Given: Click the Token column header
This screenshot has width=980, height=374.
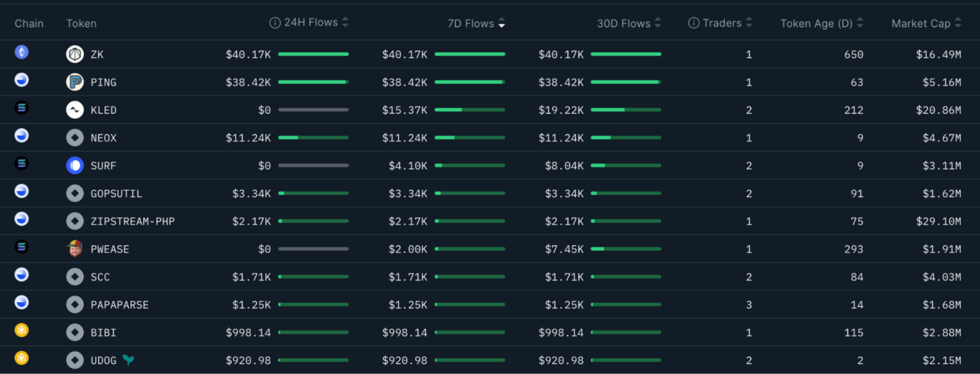Looking at the screenshot, I should coord(81,24).
